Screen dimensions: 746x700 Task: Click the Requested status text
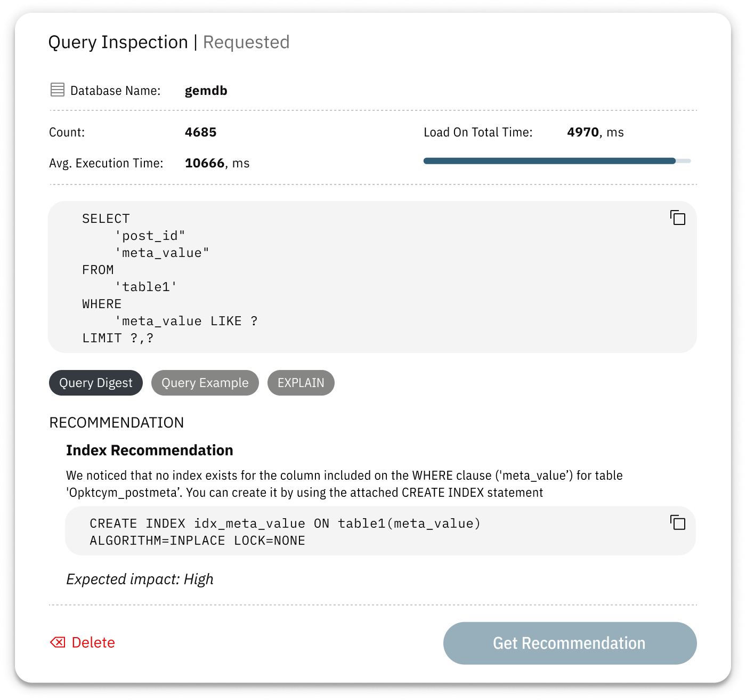246,42
